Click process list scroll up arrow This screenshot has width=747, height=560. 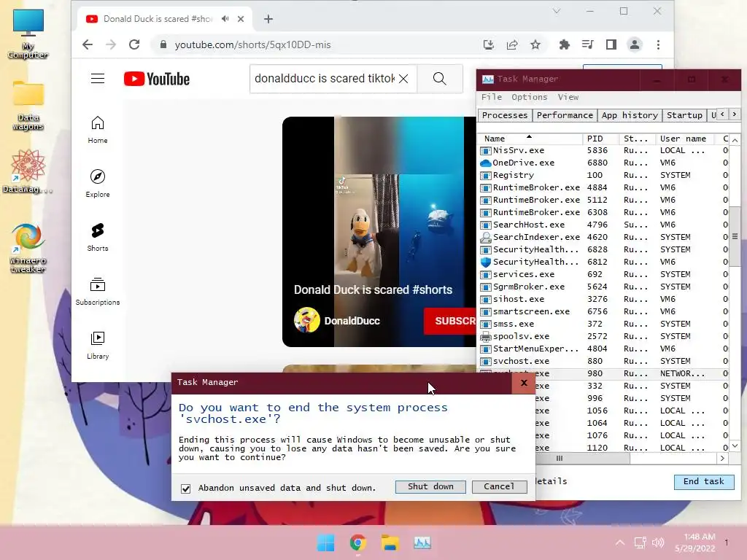(735, 140)
